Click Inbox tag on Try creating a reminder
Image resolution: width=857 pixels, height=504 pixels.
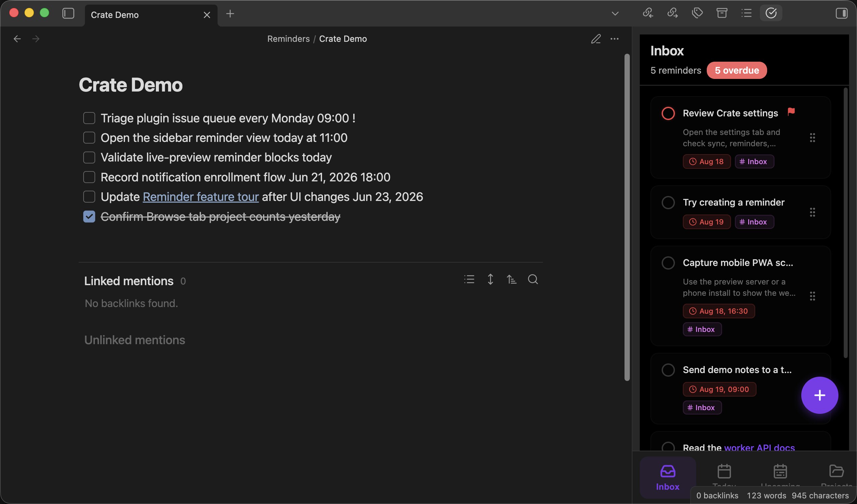(754, 222)
